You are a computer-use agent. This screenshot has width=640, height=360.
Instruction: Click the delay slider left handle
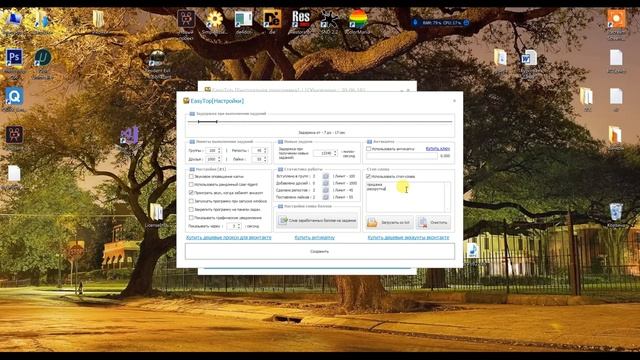[198, 122]
